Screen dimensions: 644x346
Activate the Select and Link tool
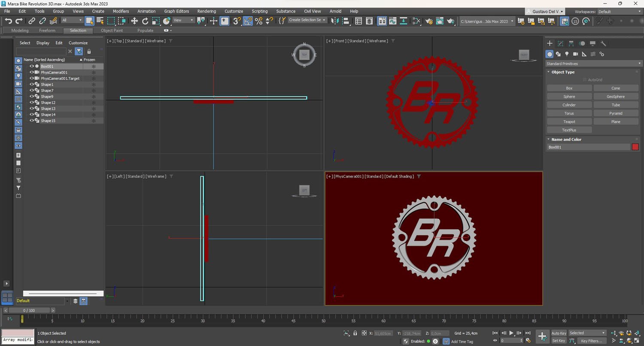(32, 21)
